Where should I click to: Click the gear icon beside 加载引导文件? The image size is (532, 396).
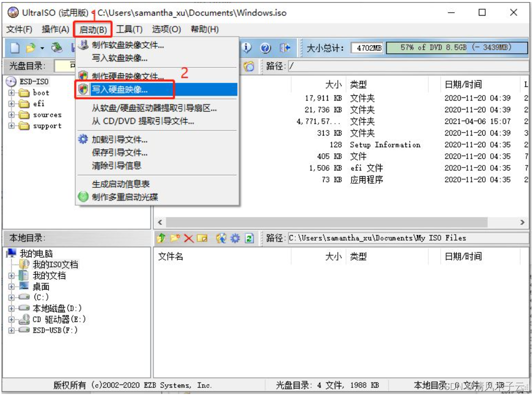click(83, 139)
